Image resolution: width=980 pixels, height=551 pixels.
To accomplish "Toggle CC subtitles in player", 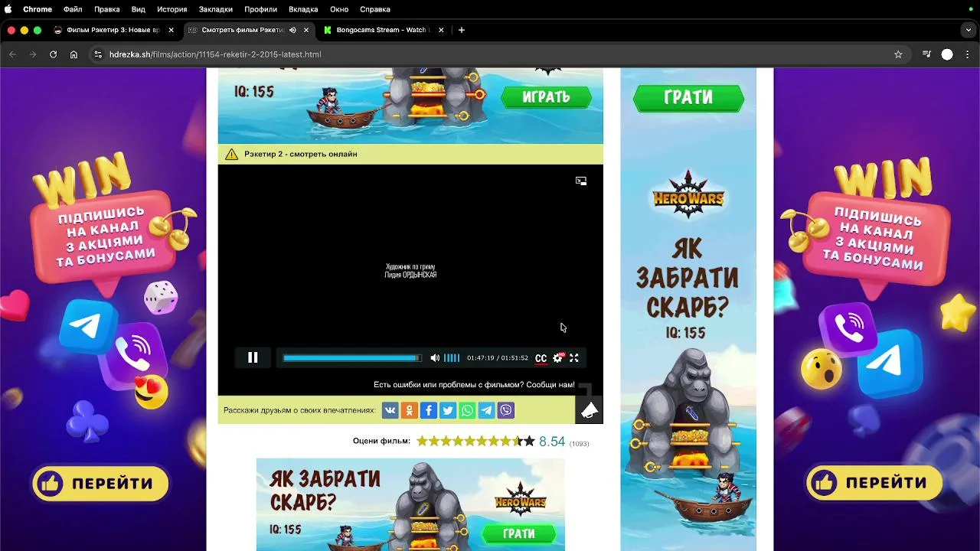I will tap(541, 358).
